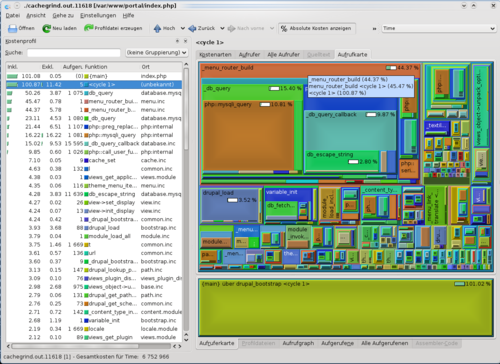Select the drupal_load function row
This screenshot has width=500, height=364.
pyautogui.click(x=94, y=228)
